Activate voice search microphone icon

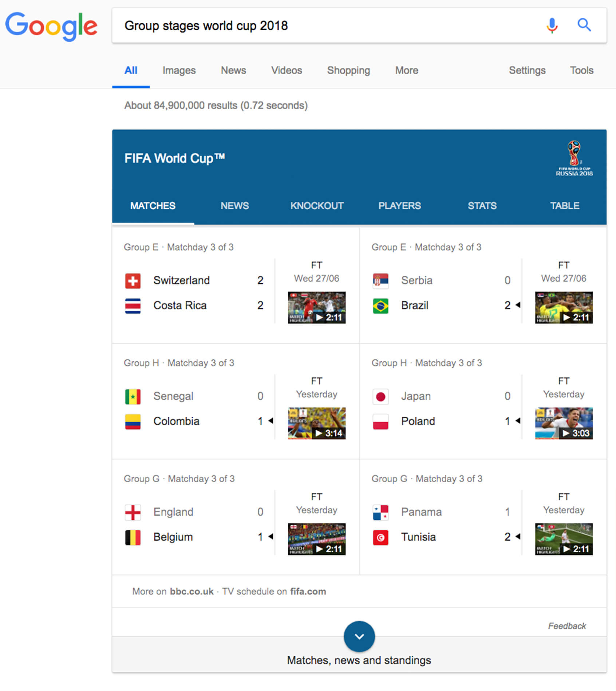(x=552, y=25)
